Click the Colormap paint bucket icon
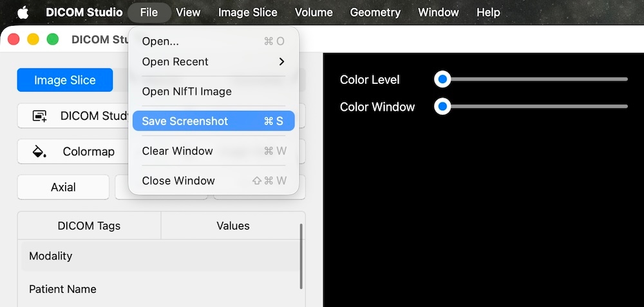This screenshot has height=307, width=644. (39, 152)
